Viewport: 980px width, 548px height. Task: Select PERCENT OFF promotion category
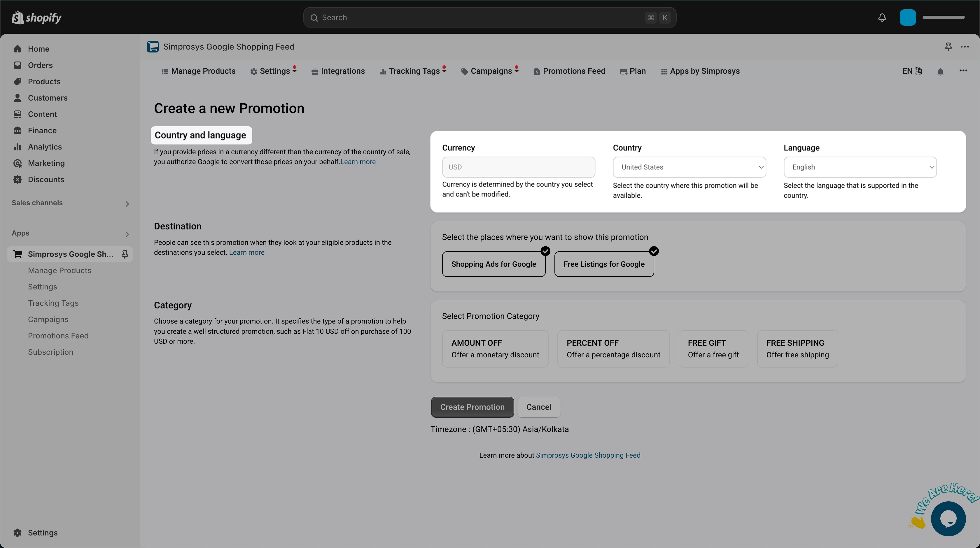tap(613, 349)
